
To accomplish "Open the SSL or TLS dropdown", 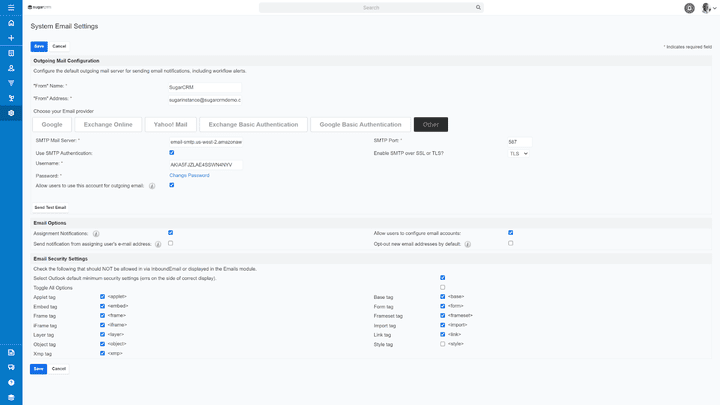I will [x=518, y=153].
